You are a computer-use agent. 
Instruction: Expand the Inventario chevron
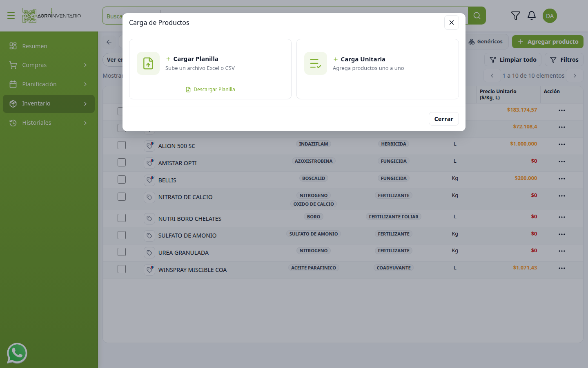pos(85,104)
